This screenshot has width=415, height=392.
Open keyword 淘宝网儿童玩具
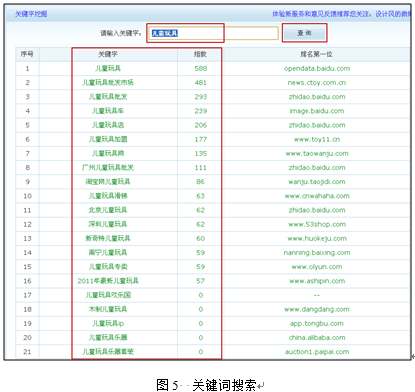tap(108, 182)
